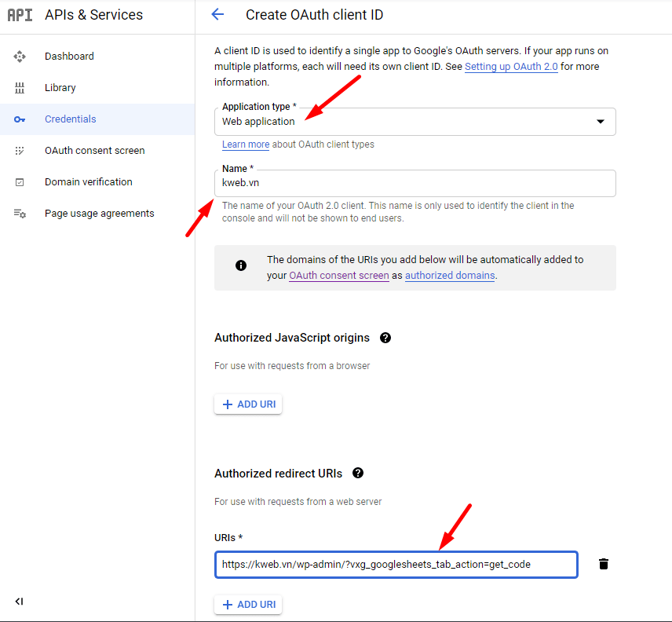Open the Application type dropdown
The height and width of the screenshot is (622, 672).
pos(415,122)
